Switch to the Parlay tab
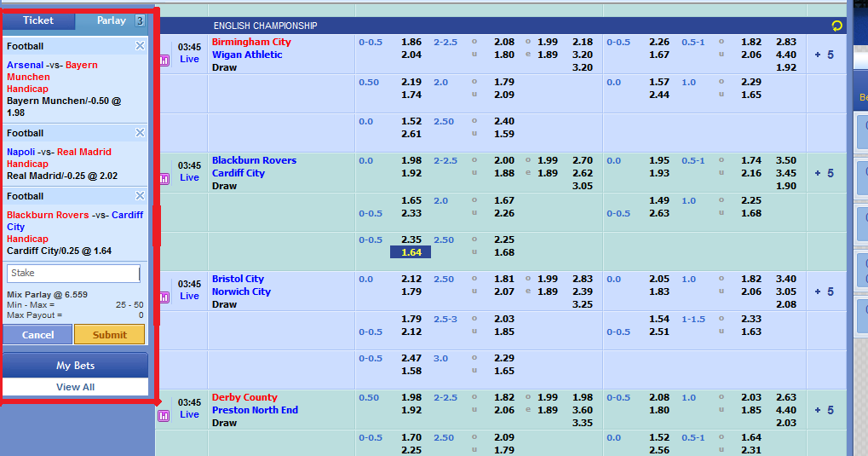 pyautogui.click(x=112, y=20)
